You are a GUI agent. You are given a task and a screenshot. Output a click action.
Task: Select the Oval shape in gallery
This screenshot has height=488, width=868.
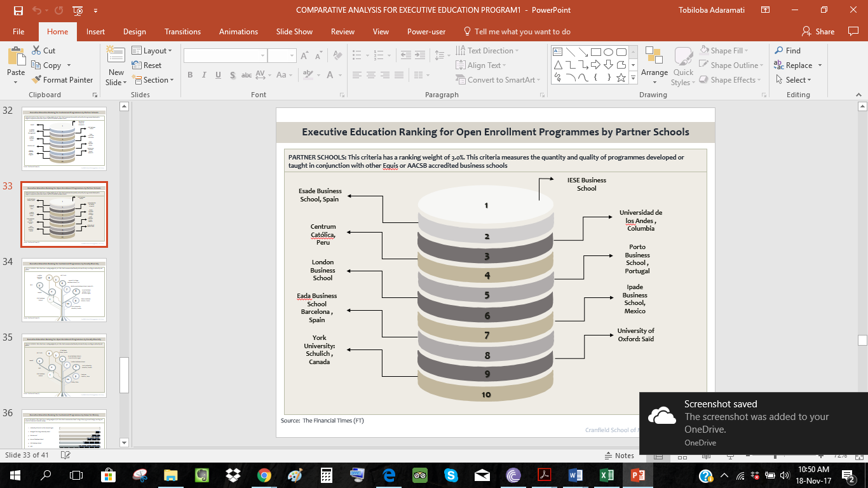click(x=608, y=52)
